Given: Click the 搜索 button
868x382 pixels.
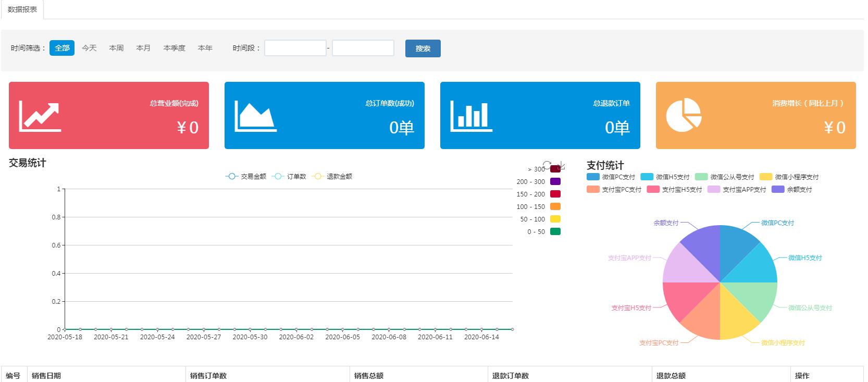Looking at the screenshot, I should click(423, 48).
